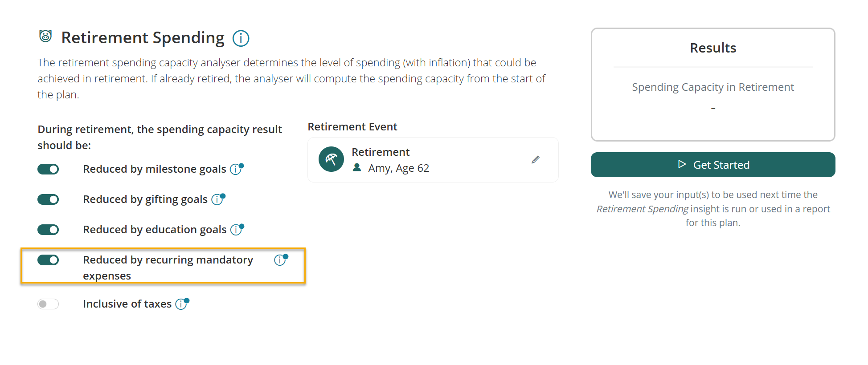
Task: Click info icon beside Retirement Spending title
Action: click(x=241, y=38)
